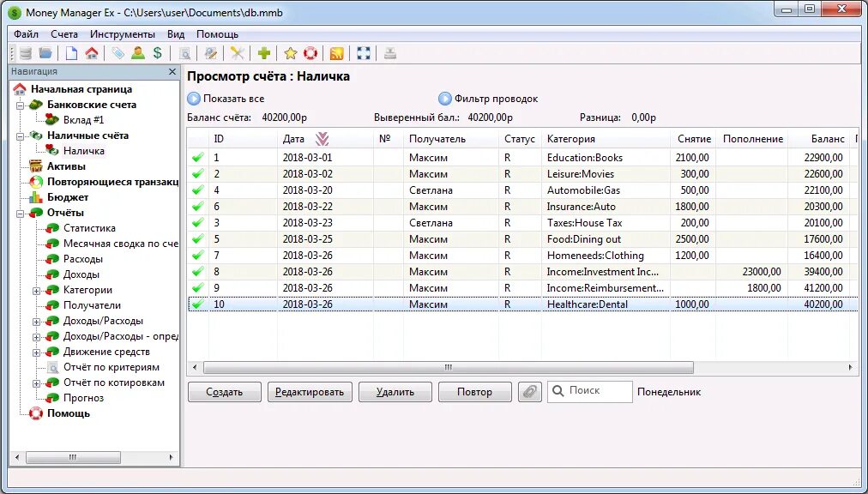Screen dimensions: 868x494
Task: Click the blue Фильтр проводок arrow icon
Action: coord(445,99)
